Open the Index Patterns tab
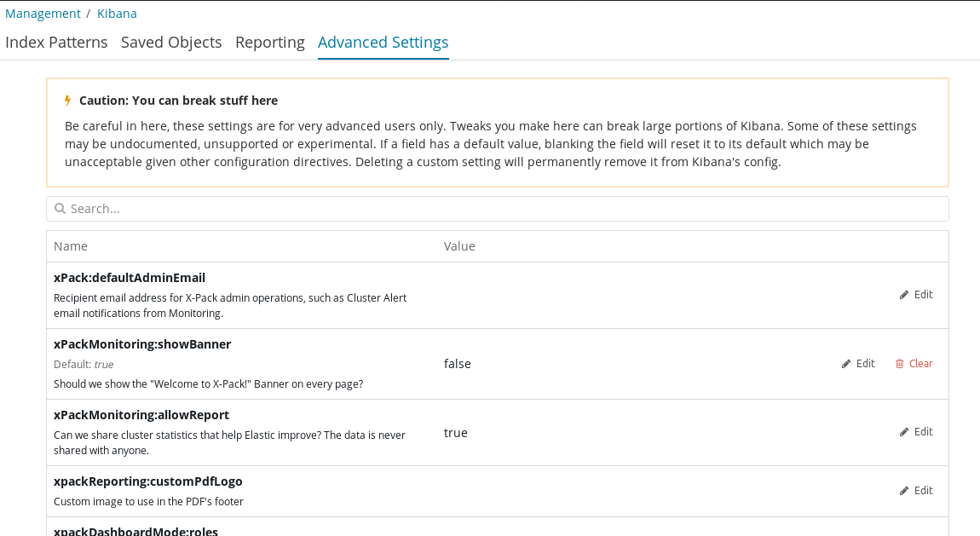The width and height of the screenshot is (980, 536). coord(56,43)
